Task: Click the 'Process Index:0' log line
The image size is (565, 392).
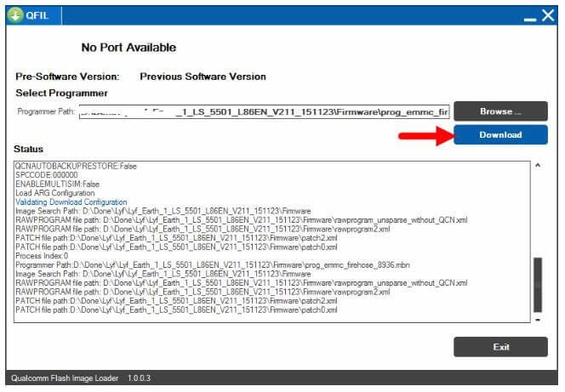Action: tap(42, 256)
